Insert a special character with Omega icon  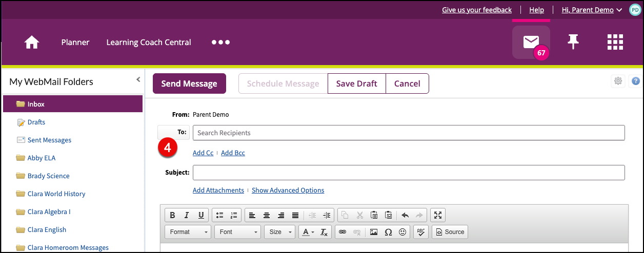pyautogui.click(x=388, y=232)
